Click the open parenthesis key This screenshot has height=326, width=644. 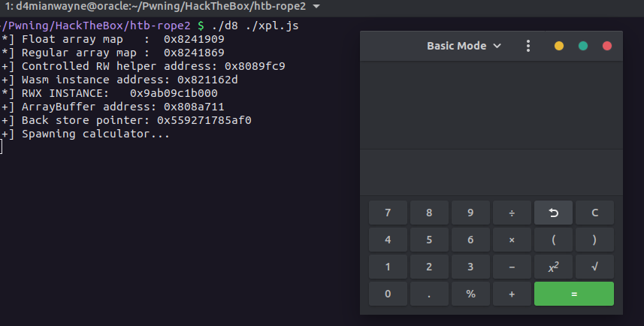tap(553, 240)
